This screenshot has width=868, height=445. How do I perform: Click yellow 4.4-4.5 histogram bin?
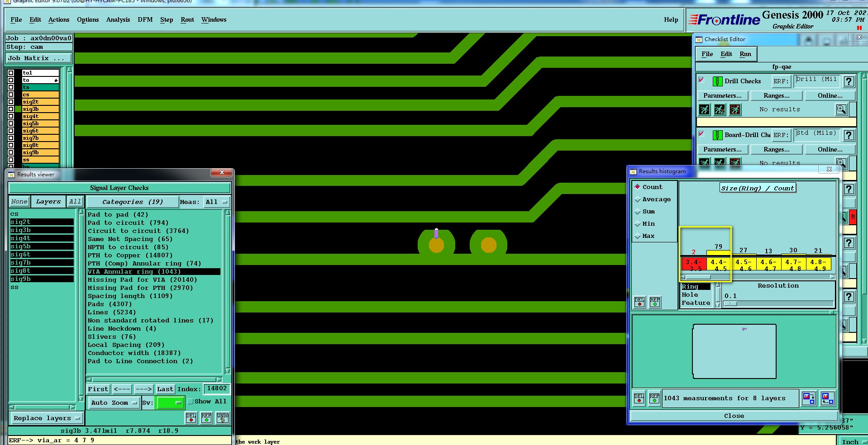tap(718, 264)
